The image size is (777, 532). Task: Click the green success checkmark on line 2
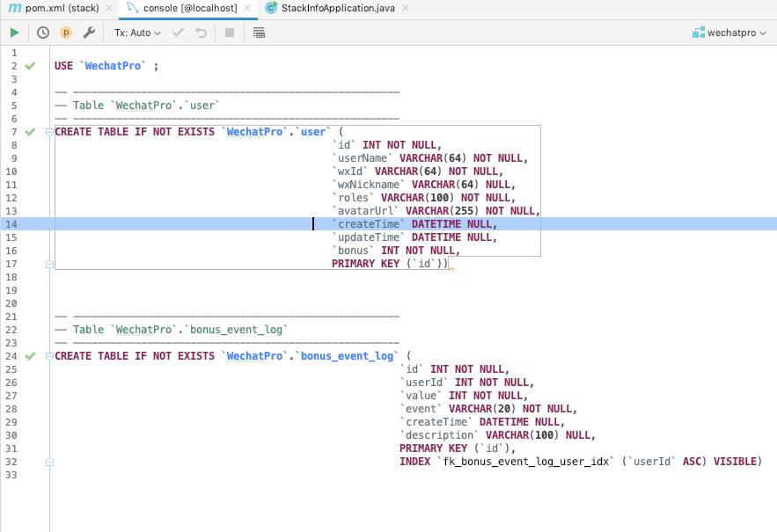pyautogui.click(x=30, y=65)
